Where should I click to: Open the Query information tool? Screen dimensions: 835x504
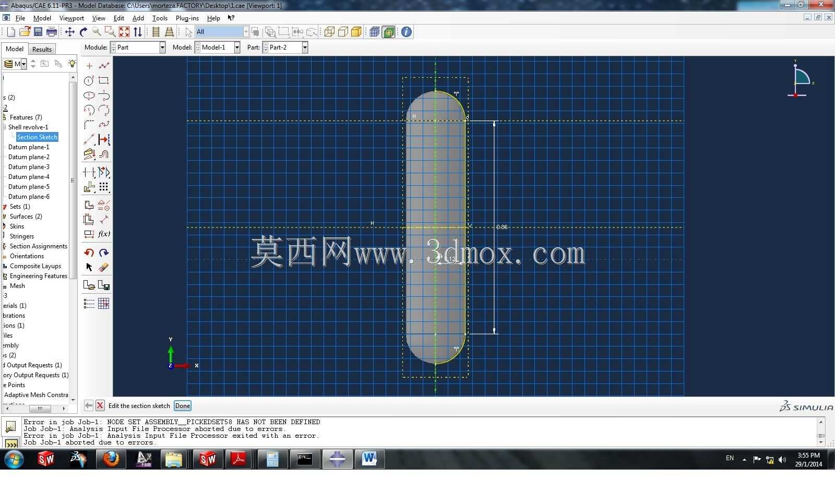pyautogui.click(x=406, y=32)
